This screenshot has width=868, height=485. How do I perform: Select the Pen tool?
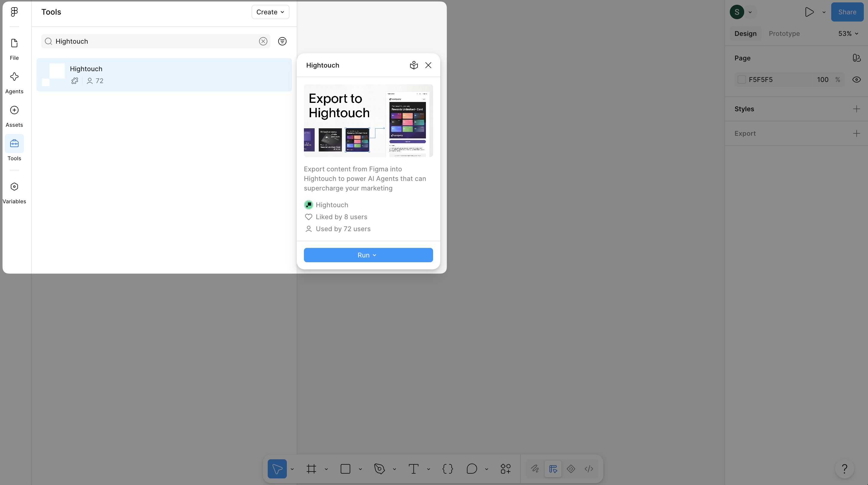379,469
